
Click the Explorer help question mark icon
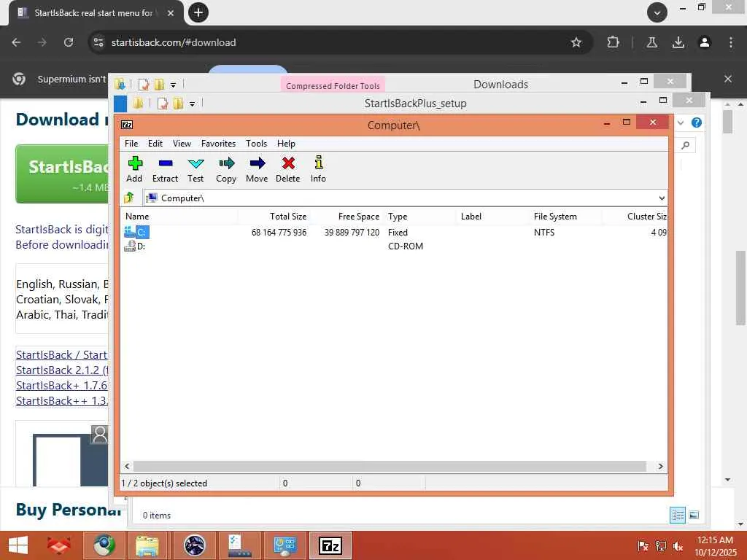point(697,122)
